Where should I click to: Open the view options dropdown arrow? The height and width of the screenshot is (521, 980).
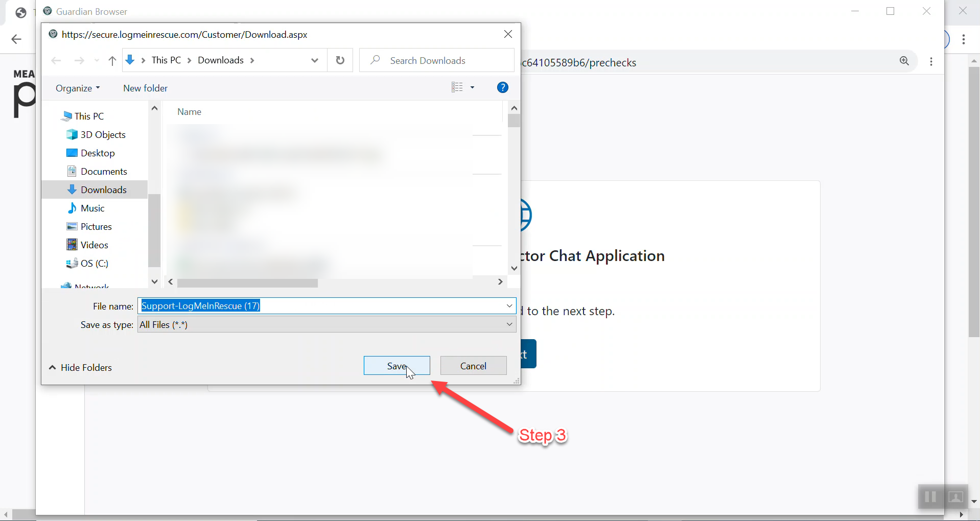pos(472,87)
